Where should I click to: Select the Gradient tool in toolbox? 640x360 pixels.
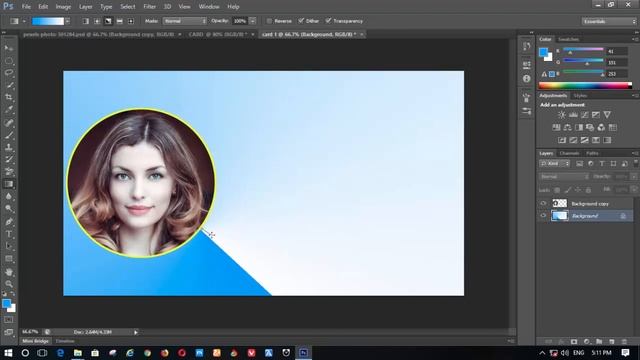click(x=9, y=184)
